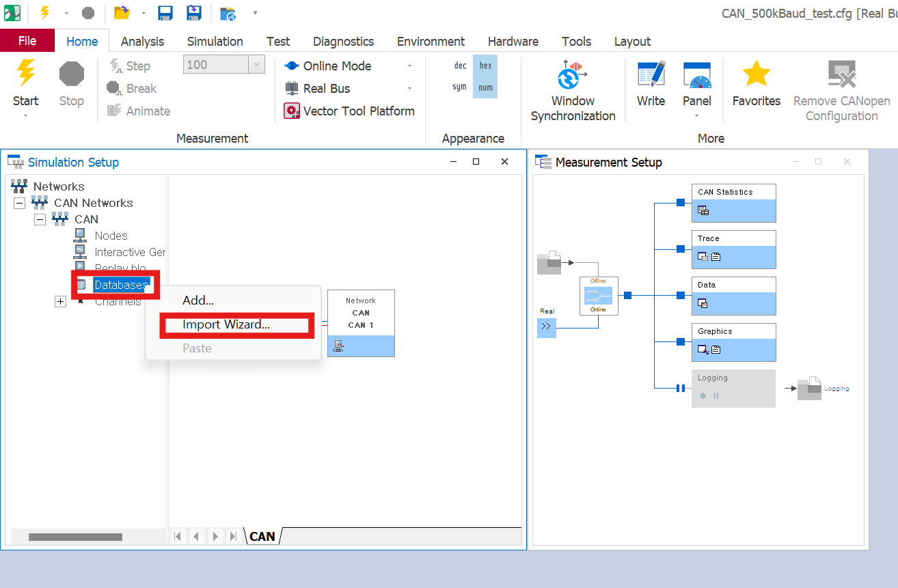Viewport: 898px width, 588px height.
Task: Toggle sym symbolic display
Action: (x=459, y=87)
